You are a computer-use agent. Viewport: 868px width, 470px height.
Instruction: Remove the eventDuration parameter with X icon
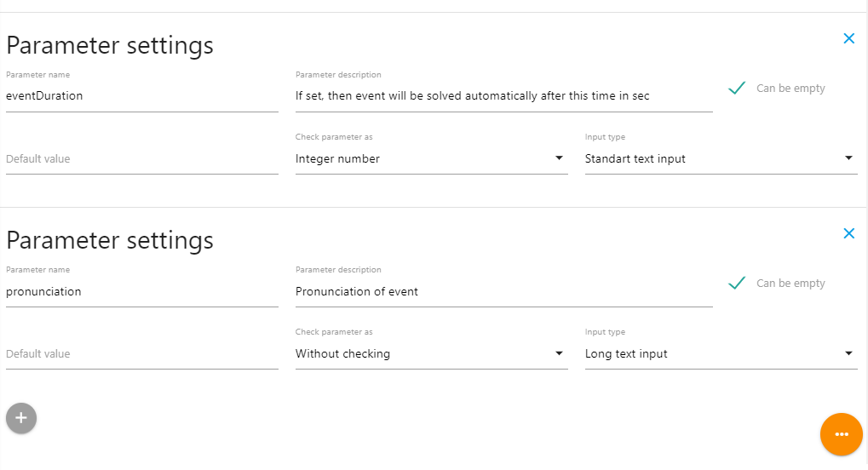click(x=848, y=38)
